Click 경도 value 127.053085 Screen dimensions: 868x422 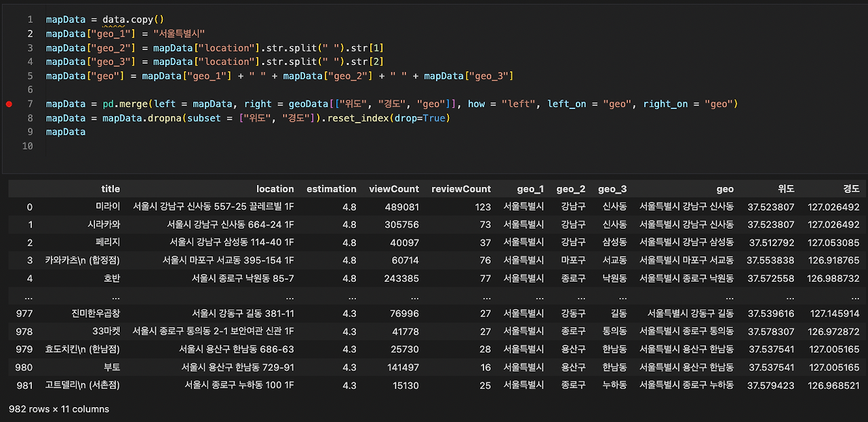point(833,242)
